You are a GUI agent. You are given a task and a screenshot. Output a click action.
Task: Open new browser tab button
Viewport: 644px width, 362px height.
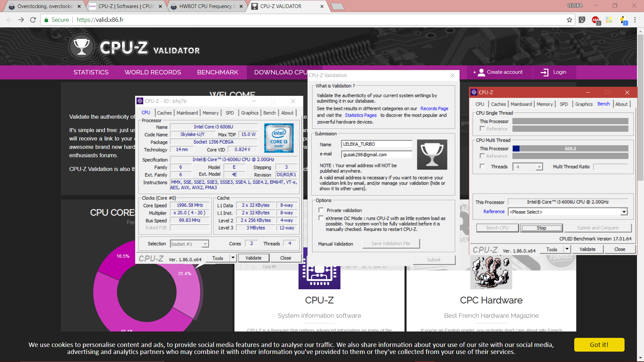[x=337, y=6]
